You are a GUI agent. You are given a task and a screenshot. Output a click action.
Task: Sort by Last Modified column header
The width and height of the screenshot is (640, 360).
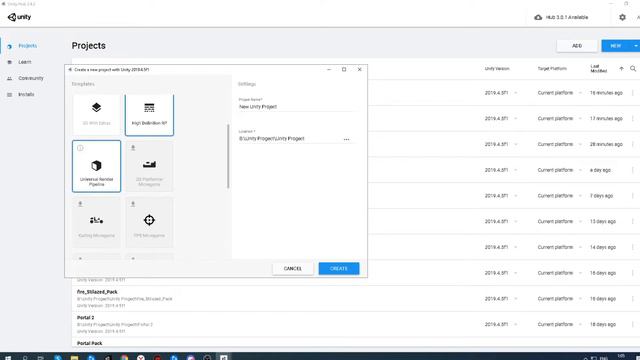point(598,69)
